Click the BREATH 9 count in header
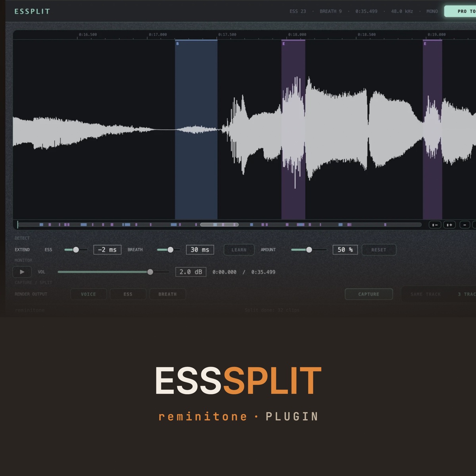 [x=331, y=12]
